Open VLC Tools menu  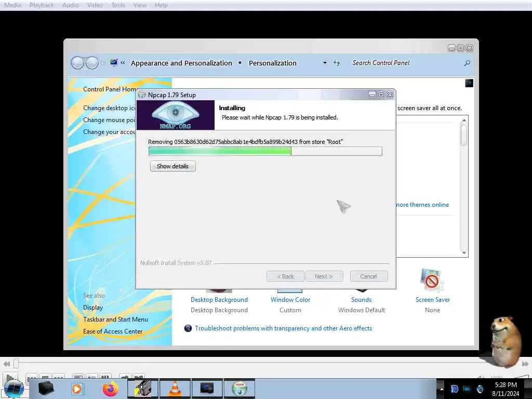coord(118,5)
